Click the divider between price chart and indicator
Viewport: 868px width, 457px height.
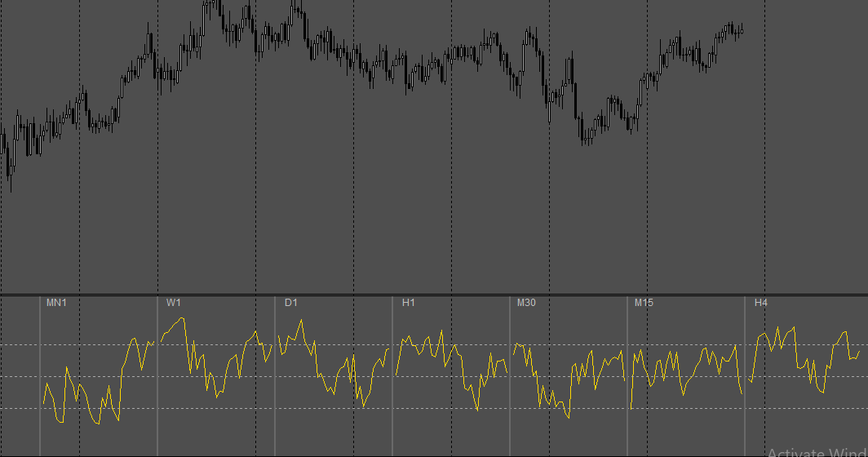coord(434,295)
